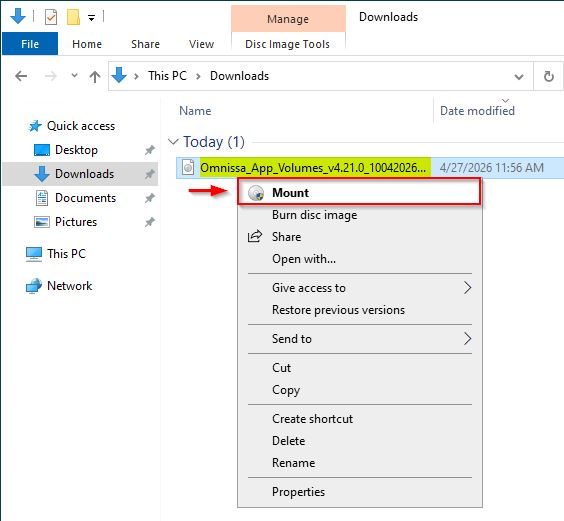Open the Give access to submenu
This screenshot has width=564, height=521.
(x=360, y=288)
